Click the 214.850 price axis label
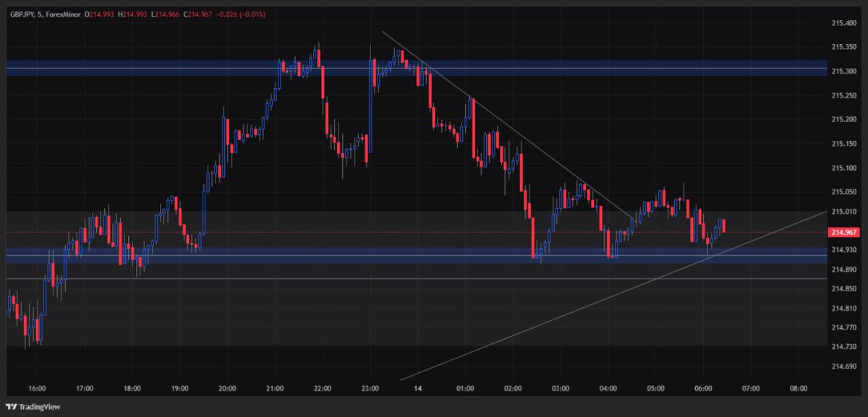 pos(845,289)
